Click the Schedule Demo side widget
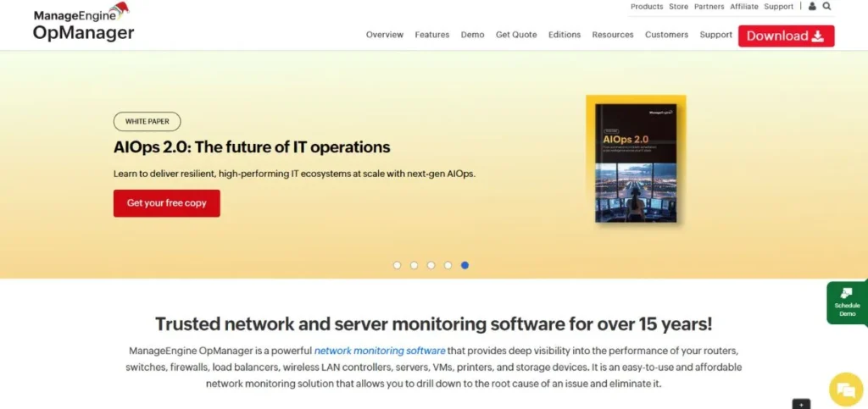The image size is (868, 409). pos(846,302)
